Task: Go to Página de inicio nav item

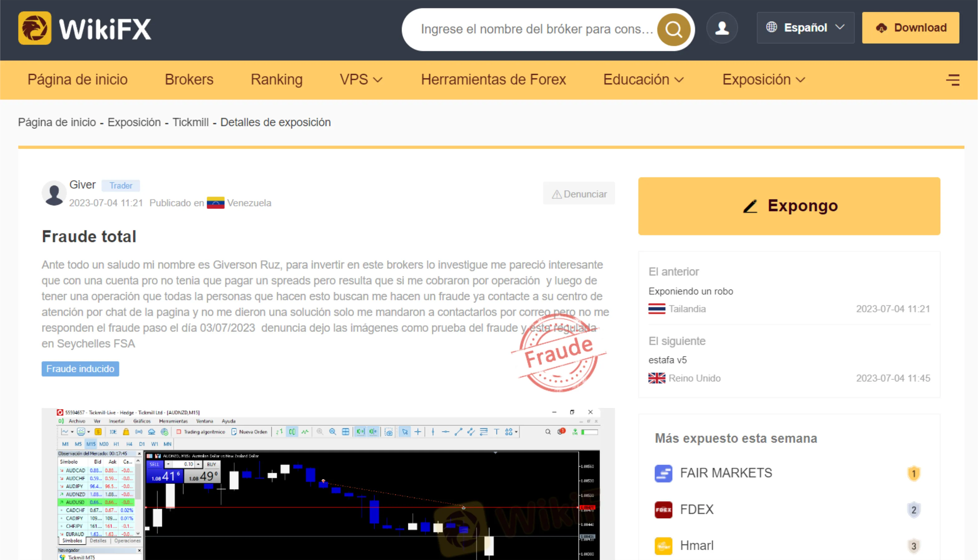Action: coord(77,80)
